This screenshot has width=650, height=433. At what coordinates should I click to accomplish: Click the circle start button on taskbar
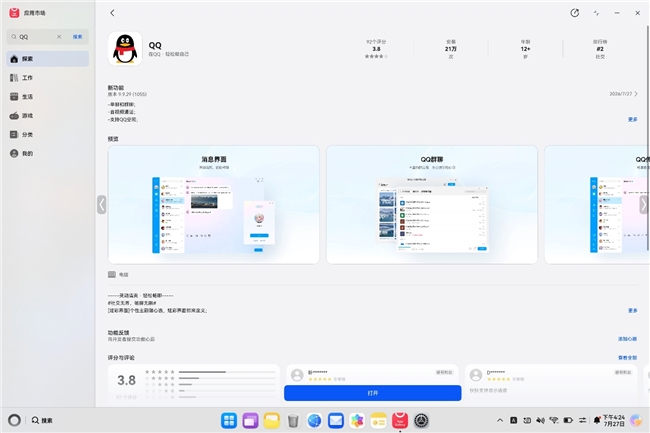(x=15, y=420)
